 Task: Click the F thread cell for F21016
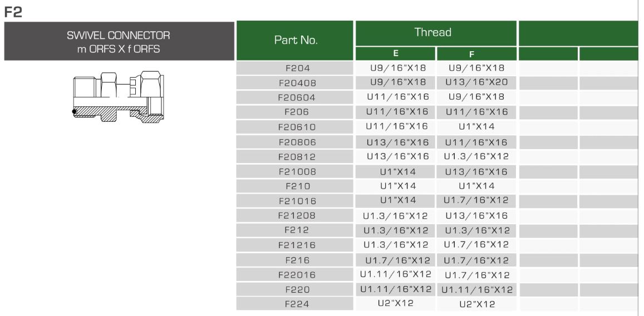476,200
